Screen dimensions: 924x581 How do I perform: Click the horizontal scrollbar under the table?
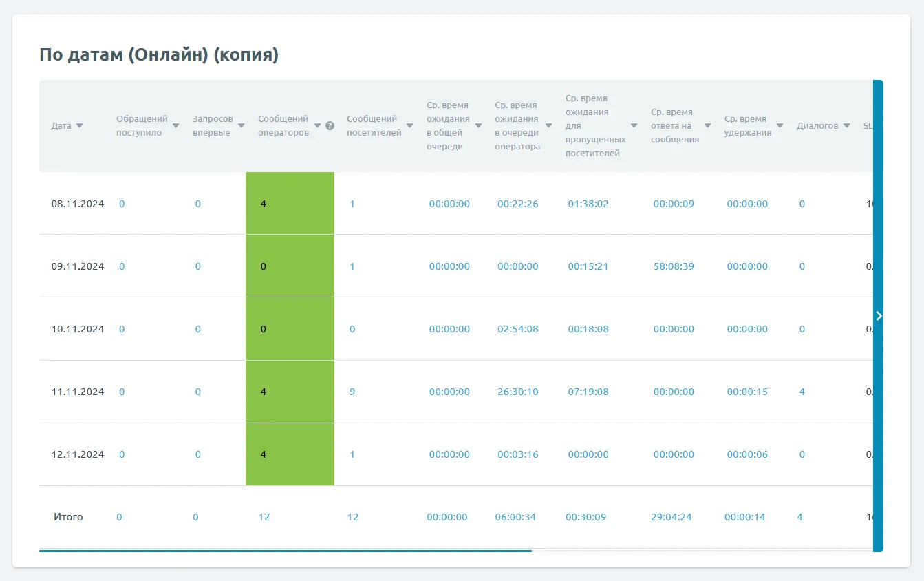click(x=285, y=551)
